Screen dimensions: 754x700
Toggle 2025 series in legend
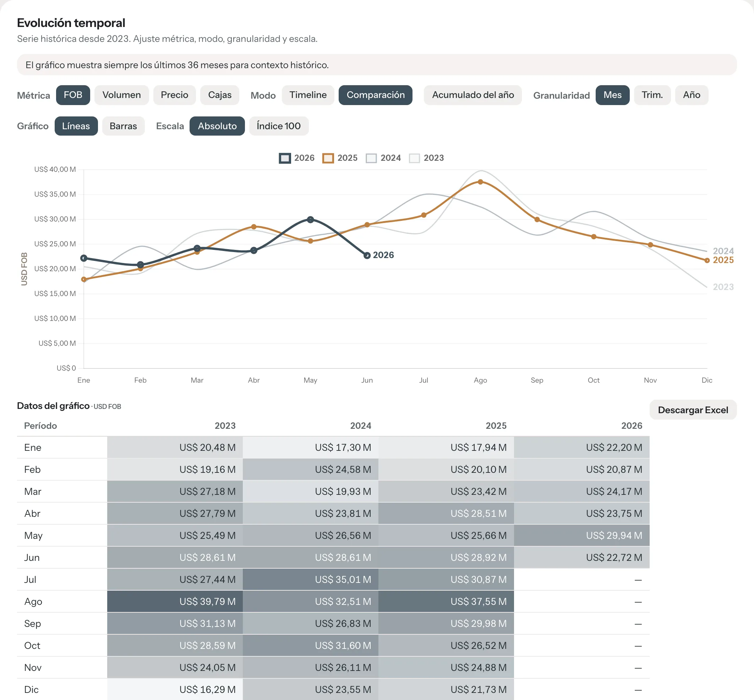tap(340, 158)
